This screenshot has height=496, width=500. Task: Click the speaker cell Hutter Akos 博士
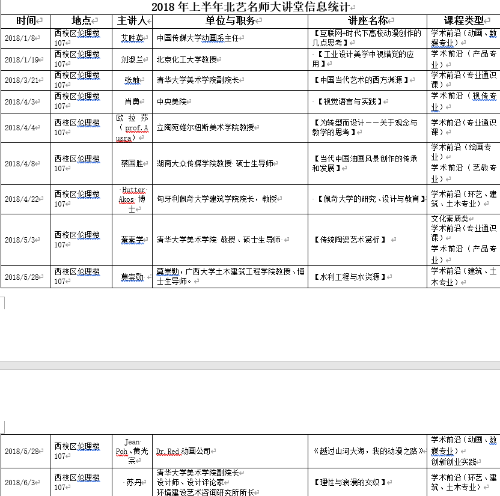click(x=132, y=199)
